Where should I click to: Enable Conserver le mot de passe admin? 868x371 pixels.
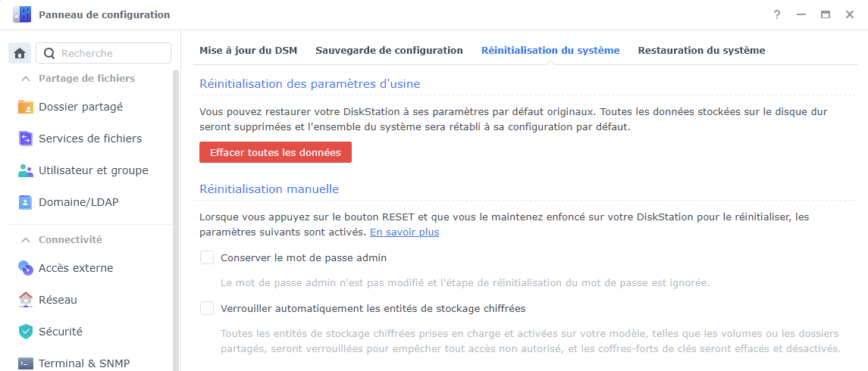pyautogui.click(x=207, y=257)
